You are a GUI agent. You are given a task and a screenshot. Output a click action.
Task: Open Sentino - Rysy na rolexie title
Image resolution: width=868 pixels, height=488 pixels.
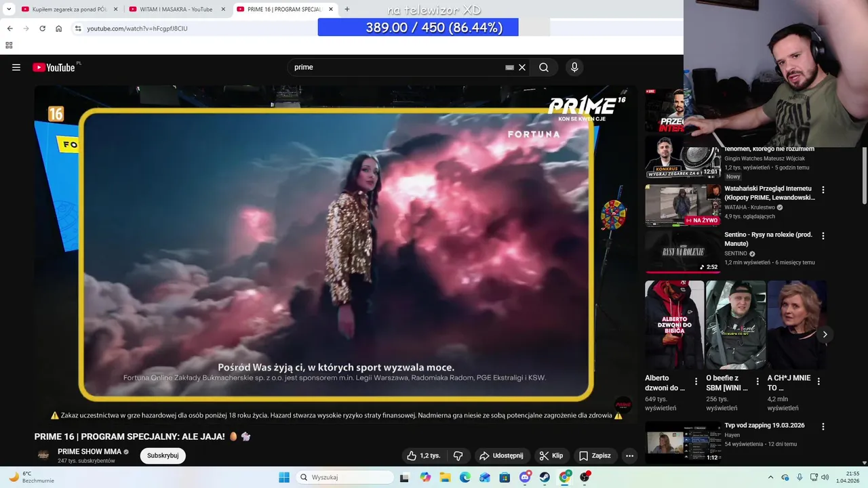pyautogui.click(x=768, y=239)
